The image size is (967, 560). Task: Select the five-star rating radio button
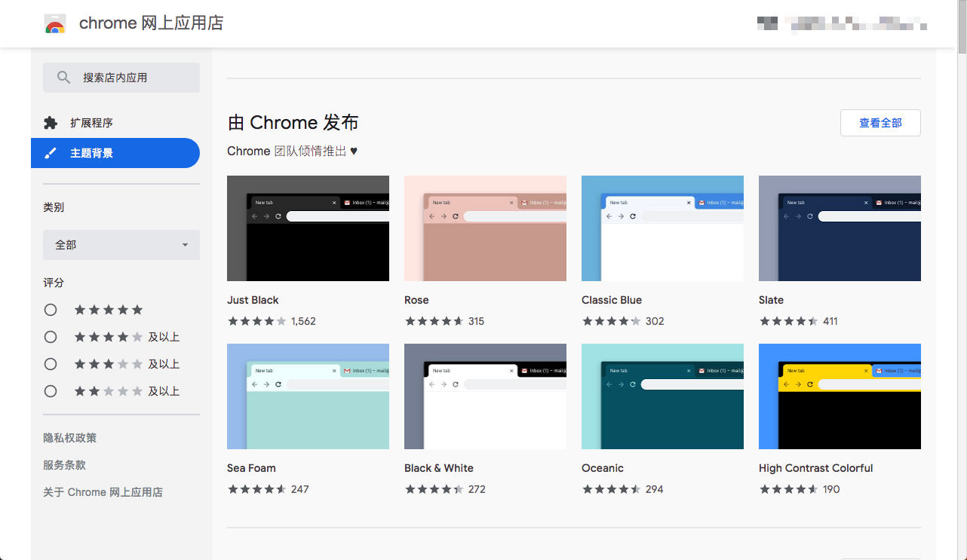coord(51,310)
